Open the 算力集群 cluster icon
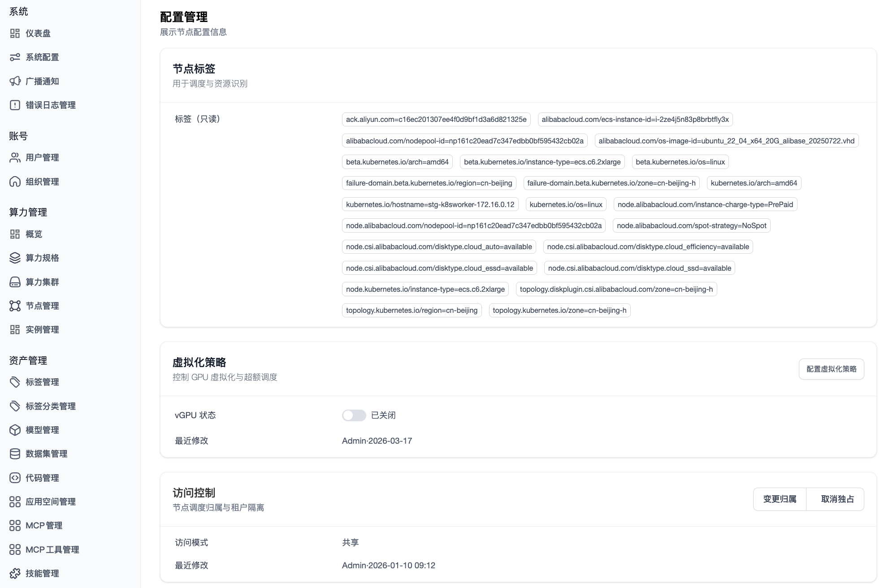This screenshot has width=893, height=588. [15, 282]
